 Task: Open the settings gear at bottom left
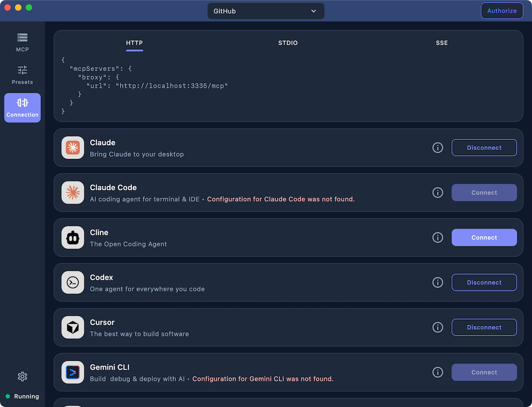coord(22,376)
